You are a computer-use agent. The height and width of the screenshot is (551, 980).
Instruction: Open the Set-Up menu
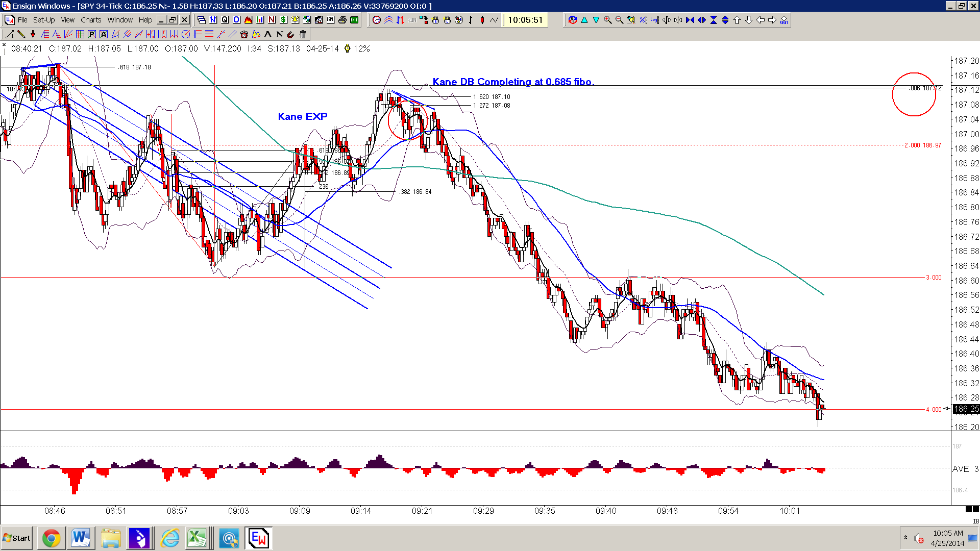click(x=44, y=20)
